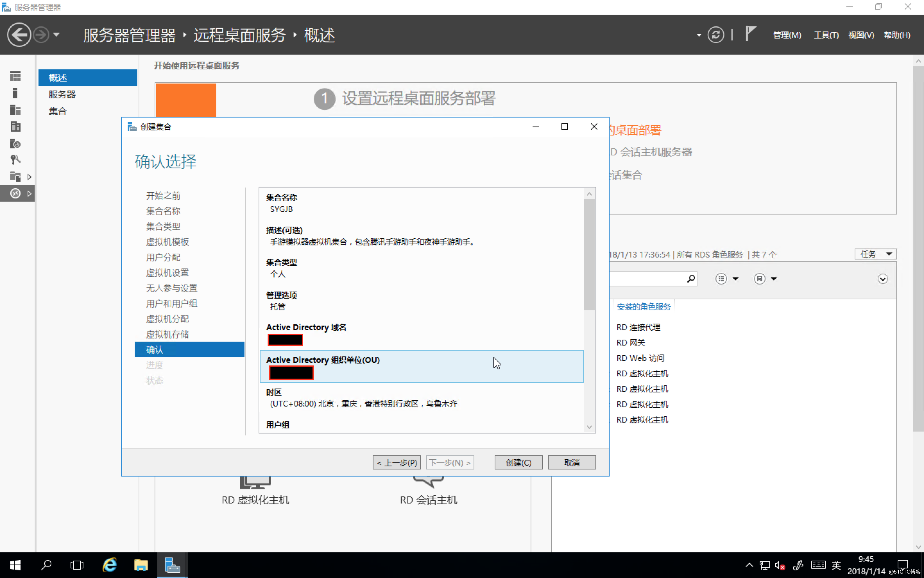Image resolution: width=924 pixels, height=578 pixels.
Task: Go to 集合名称 wizard step
Action: point(163,211)
